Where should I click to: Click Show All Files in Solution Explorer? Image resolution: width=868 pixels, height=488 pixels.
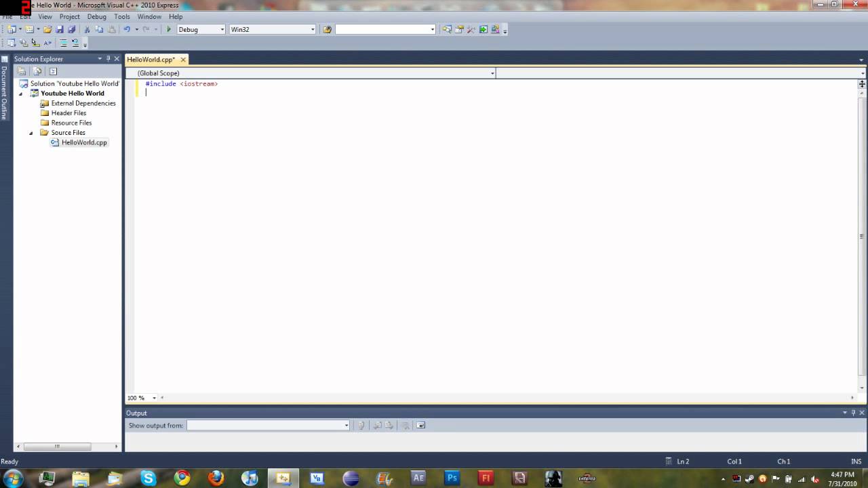pyautogui.click(x=37, y=71)
